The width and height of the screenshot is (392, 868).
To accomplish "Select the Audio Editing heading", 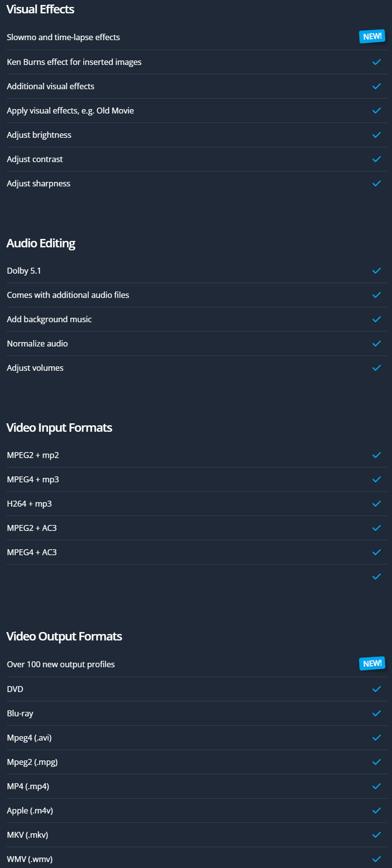I will click(x=41, y=243).
